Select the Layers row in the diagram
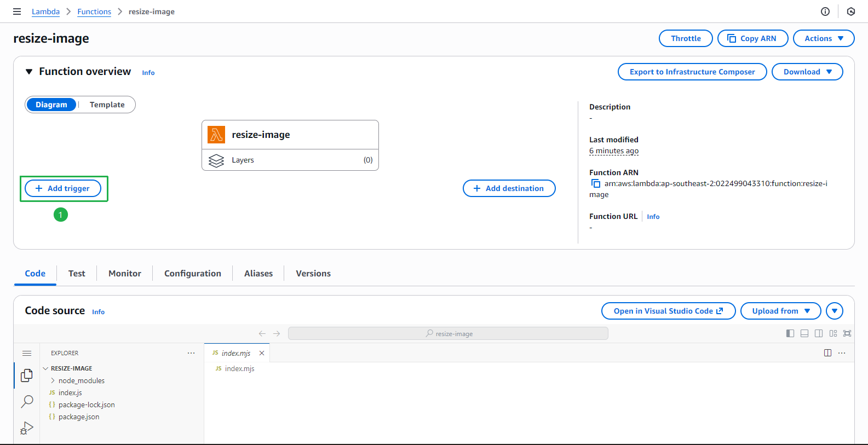Screen dimensions: 868x445 click(x=290, y=160)
